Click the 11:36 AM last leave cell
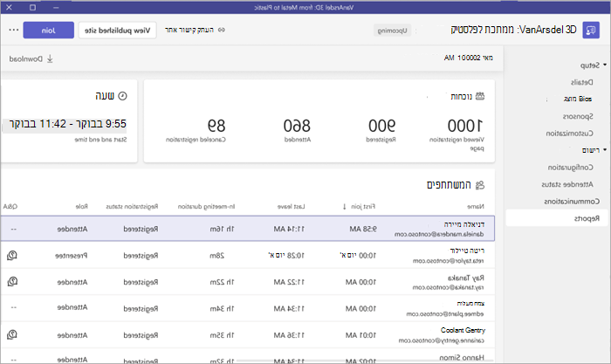611x364 pixels. pyautogui.click(x=289, y=335)
